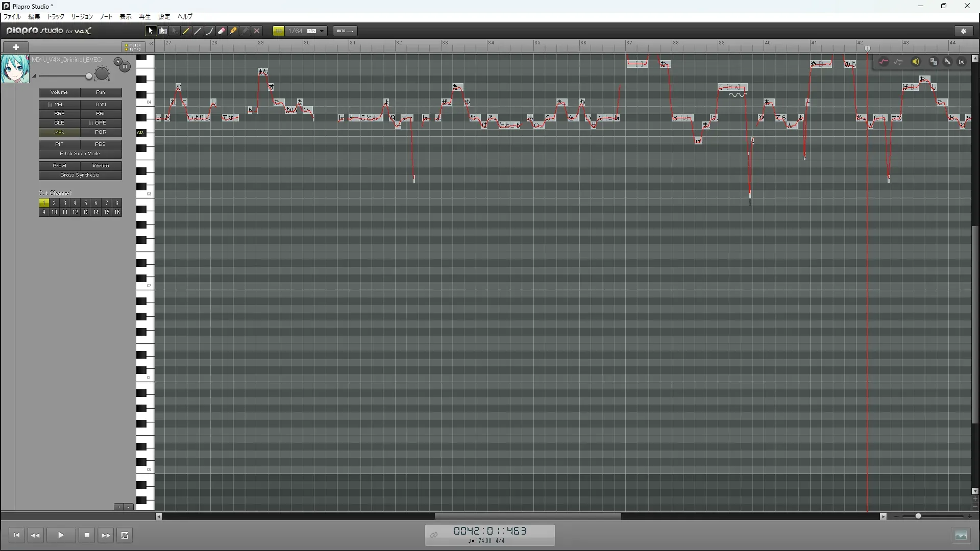Open the トラック menu
This screenshot has height=551, width=980.
click(x=56, y=16)
